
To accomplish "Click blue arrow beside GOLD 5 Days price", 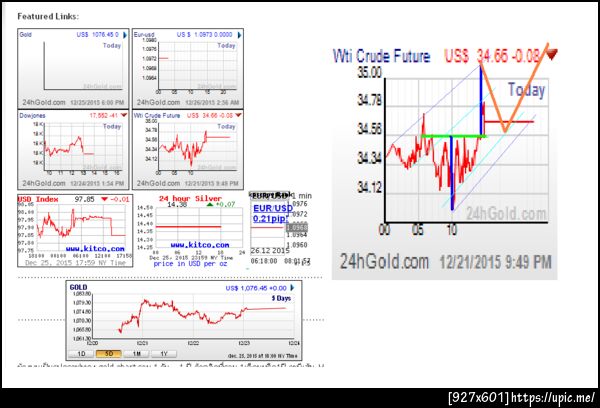I will 292,287.
